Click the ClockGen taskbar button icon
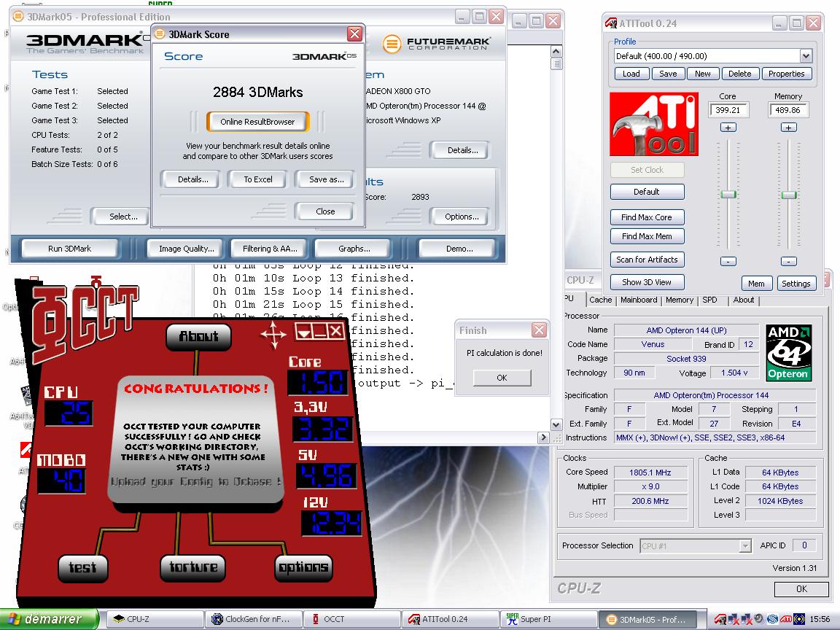The height and width of the screenshot is (630, 840). 217,619
